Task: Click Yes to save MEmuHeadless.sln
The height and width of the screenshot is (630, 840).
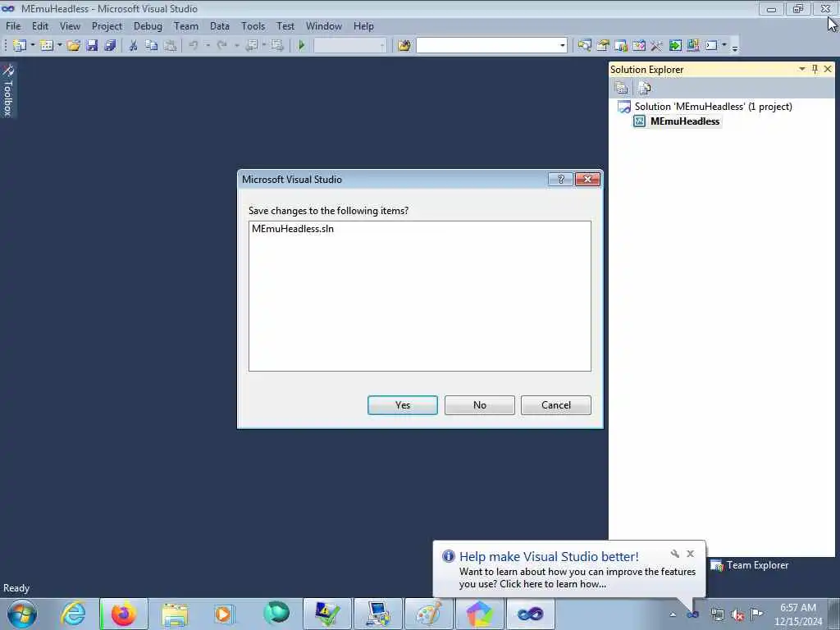Action: click(x=402, y=405)
